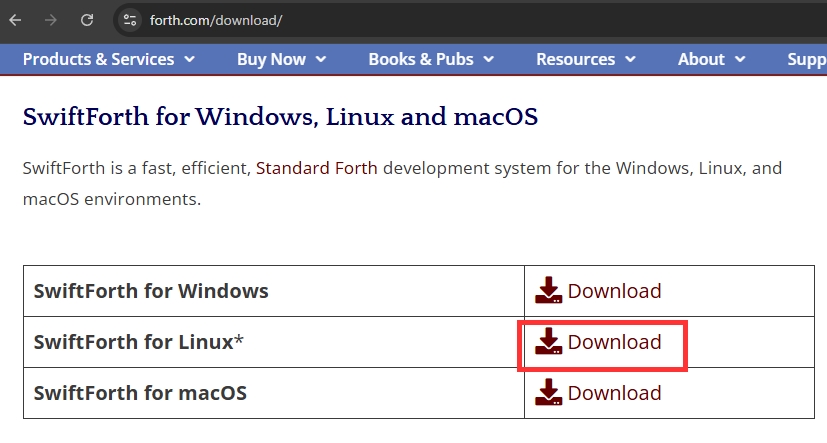Expand the Resources dropdown arrow
This screenshot has width=827, height=443.
(x=631, y=60)
